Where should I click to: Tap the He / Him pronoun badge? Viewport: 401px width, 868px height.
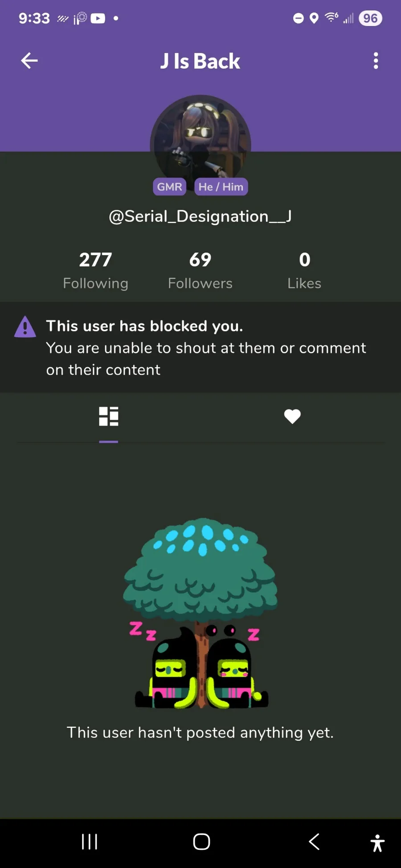[221, 187]
